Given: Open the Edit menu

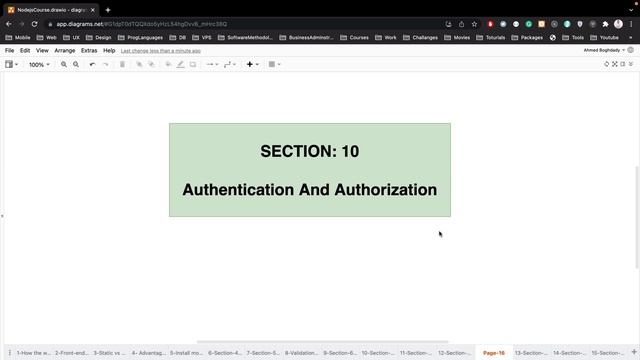Looking at the screenshot, I should point(25,50).
